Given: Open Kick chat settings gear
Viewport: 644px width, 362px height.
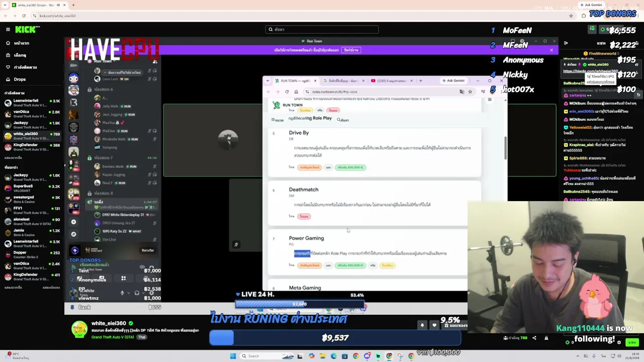Looking at the screenshot, I should [x=619, y=342].
